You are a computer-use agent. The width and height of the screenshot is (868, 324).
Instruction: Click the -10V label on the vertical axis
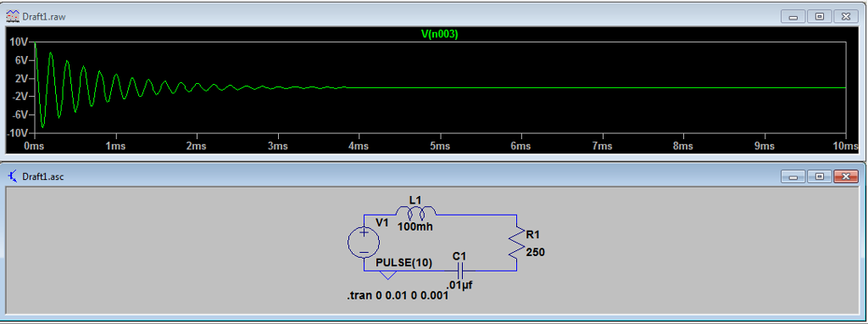coord(18,133)
